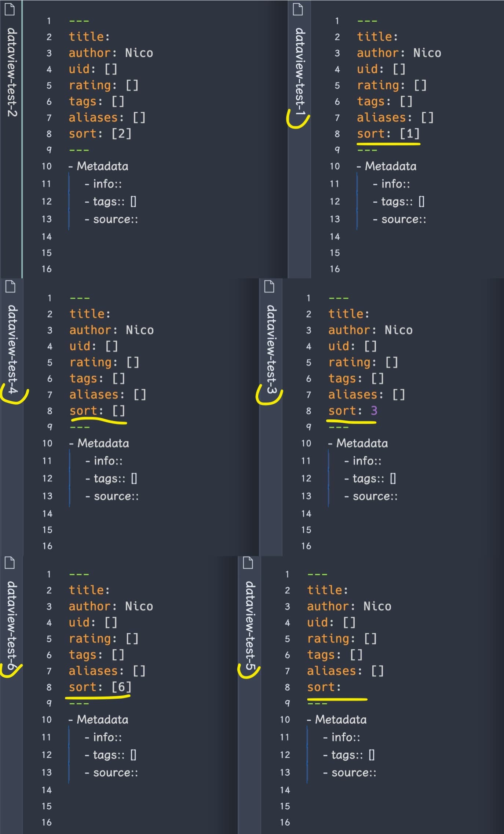This screenshot has width=504, height=834.
Task: Click the file icon above dataview-test-1
Action: pyautogui.click(x=298, y=10)
